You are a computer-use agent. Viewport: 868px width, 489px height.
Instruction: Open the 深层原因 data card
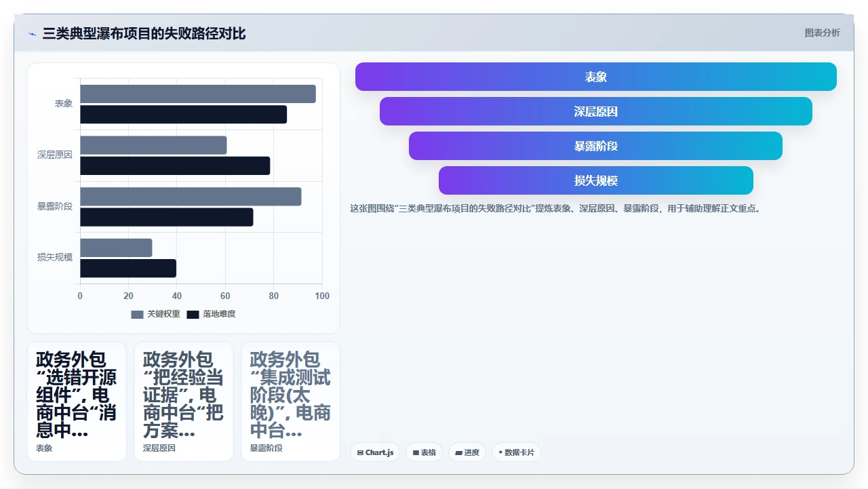click(x=184, y=402)
